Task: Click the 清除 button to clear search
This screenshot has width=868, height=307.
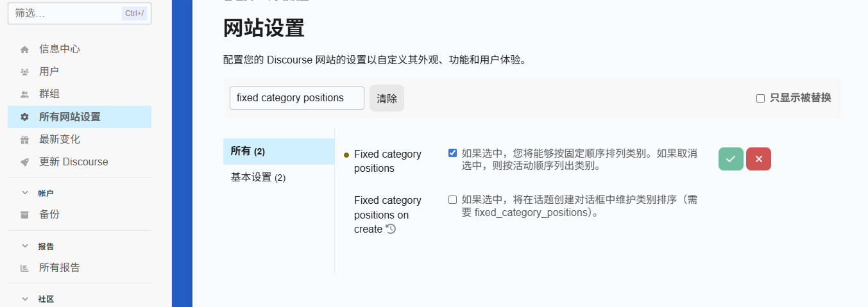Action: point(387,98)
